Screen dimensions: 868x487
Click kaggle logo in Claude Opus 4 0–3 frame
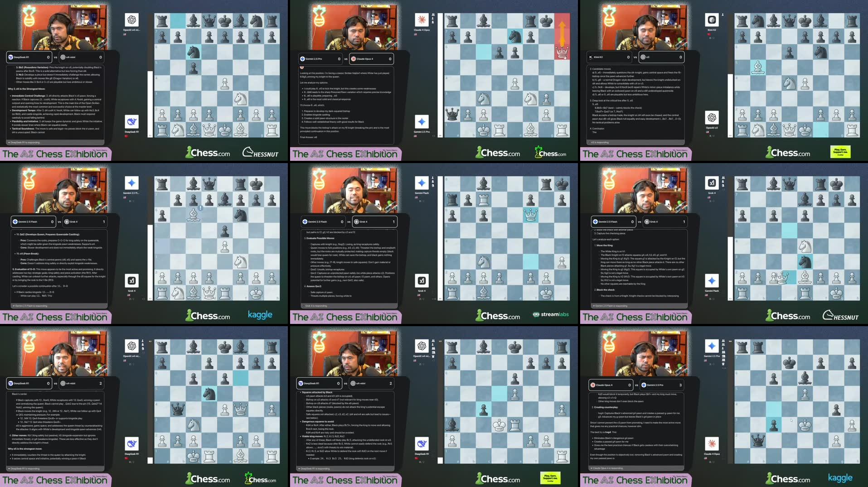tap(840, 478)
